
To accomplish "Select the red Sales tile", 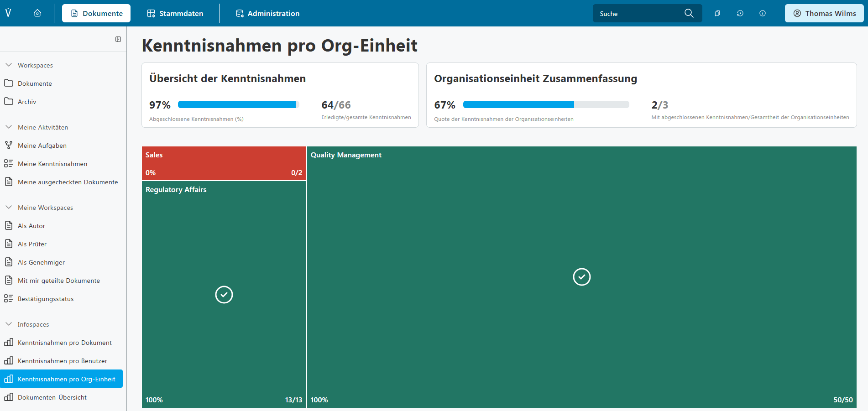I will [224, 163].
